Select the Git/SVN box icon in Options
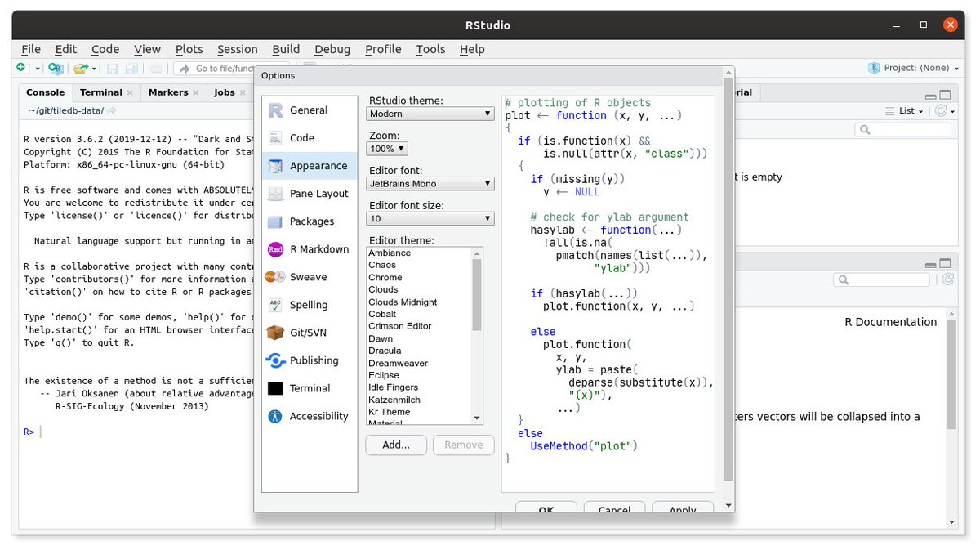The height and width of the screenshot is (550, 980). pyautogui.click(x=276, y=333)
